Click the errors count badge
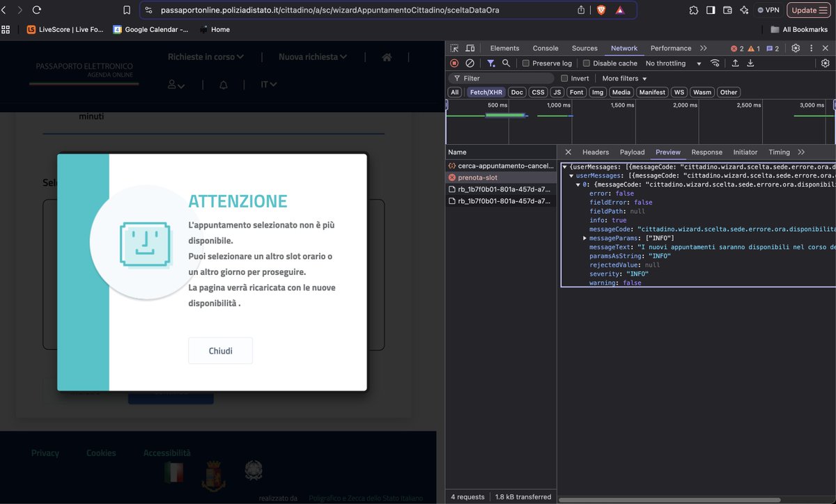 point(737,49)
